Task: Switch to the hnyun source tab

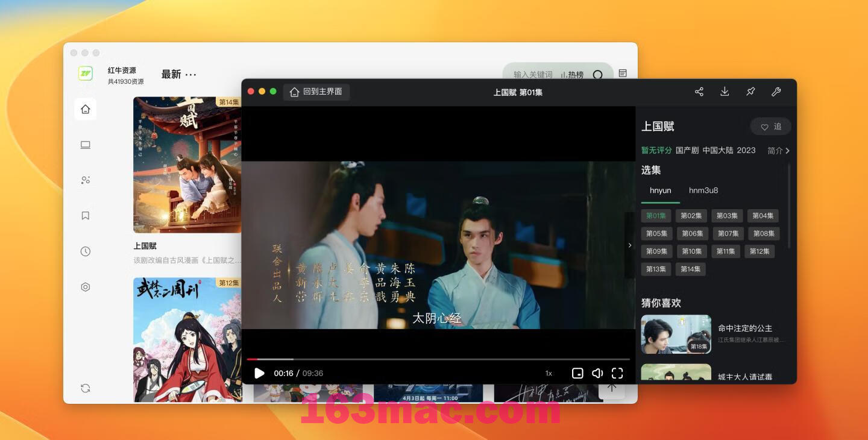Action: tap(661, 190)
